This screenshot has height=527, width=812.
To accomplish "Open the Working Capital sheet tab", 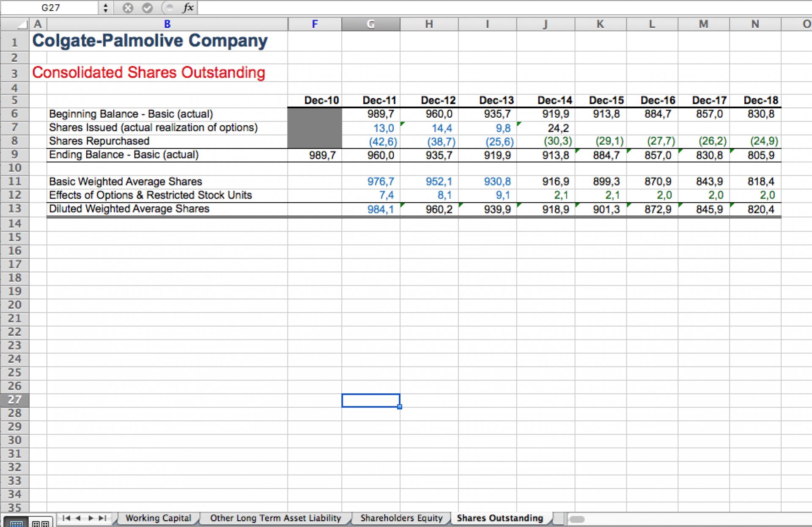I will 158,518.
